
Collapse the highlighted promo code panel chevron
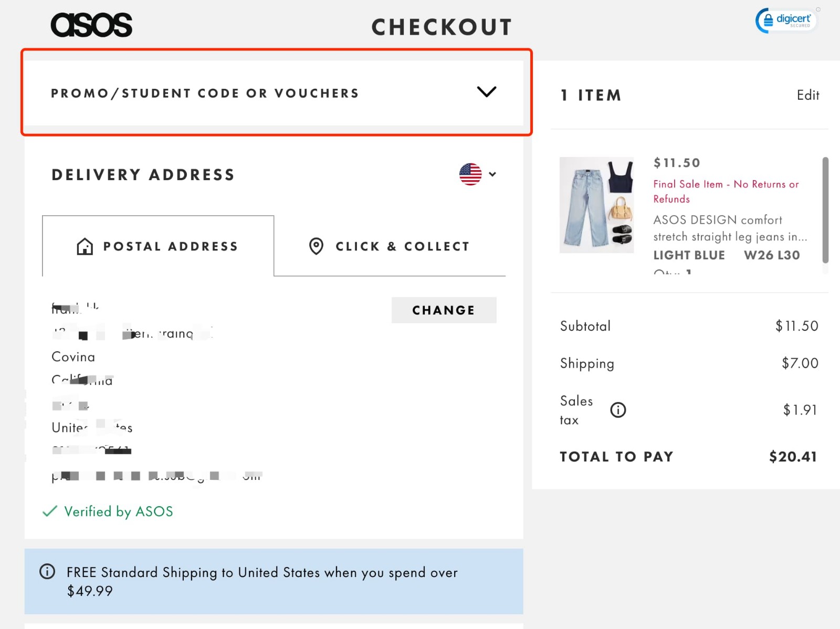point(486,92)
